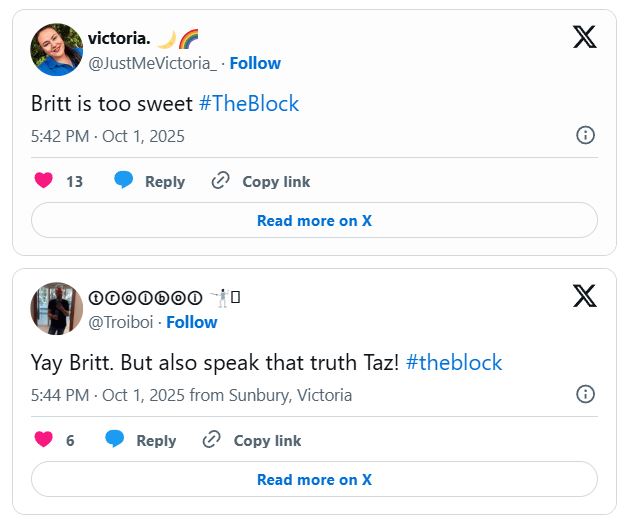Click the 5:42 PM · Oct 1, 2025 timestamp
Viewport: 633px width, 521px height.
(108, 136)
